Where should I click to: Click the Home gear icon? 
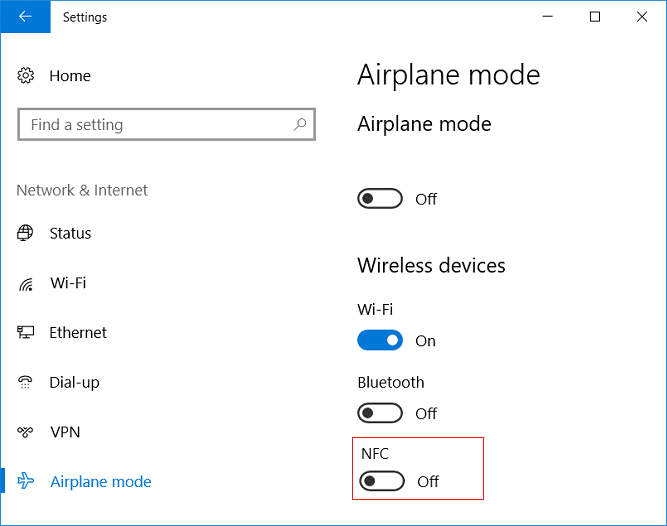coord(26,76)
